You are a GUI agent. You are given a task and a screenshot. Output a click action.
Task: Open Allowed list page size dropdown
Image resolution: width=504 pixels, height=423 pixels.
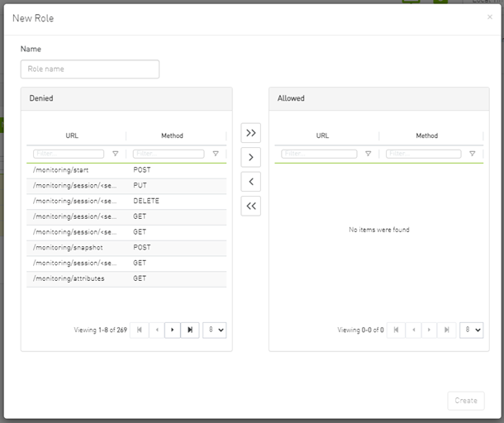click(471, 330)
